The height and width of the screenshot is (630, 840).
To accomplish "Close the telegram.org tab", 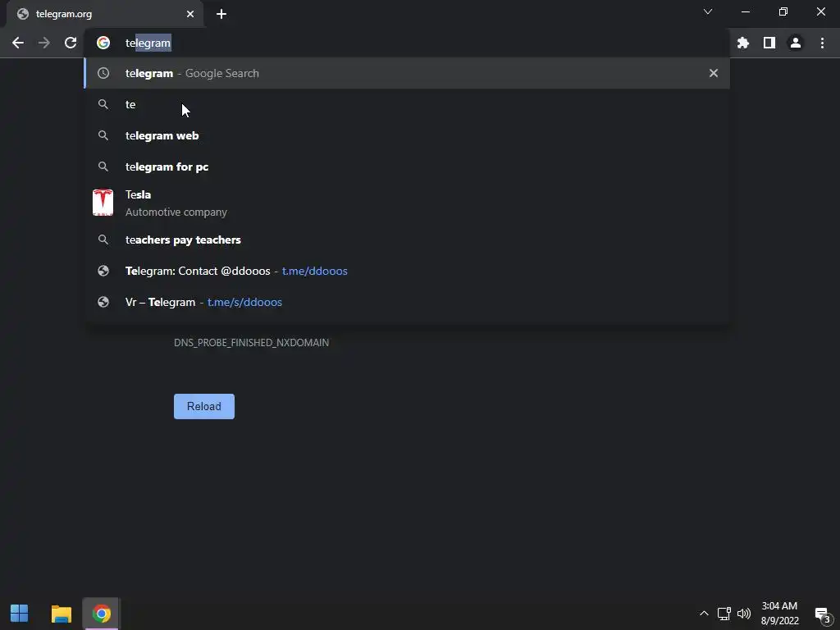I will pyautogui.click(x=190, y=14).
